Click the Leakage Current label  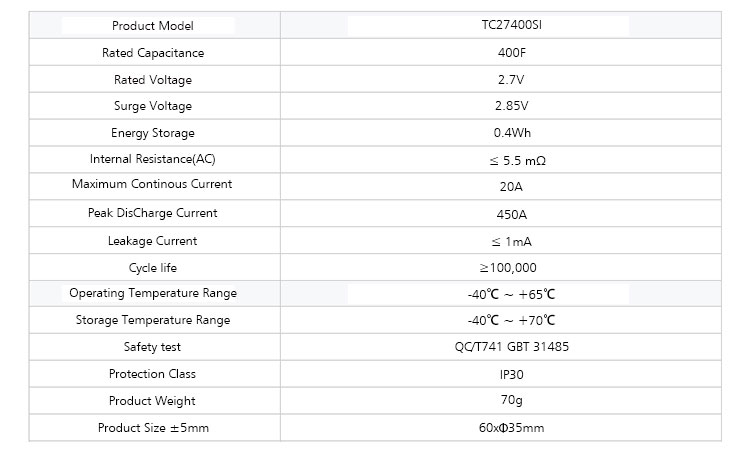point(153,241)
